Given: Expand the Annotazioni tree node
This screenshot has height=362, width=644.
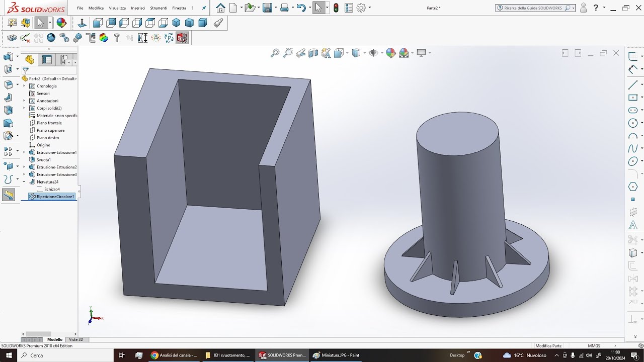Looking at the screenshot, I should coord(24,101).
